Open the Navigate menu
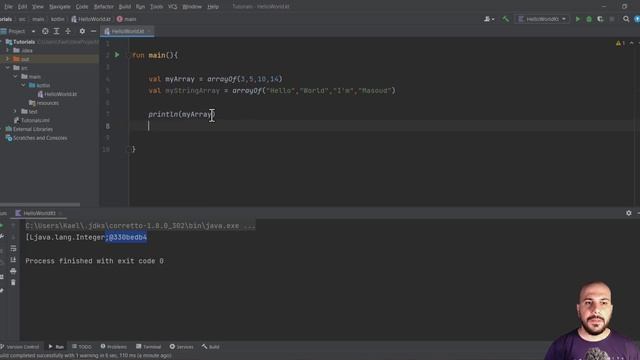 pyautogui.click(x=60, y=7)
